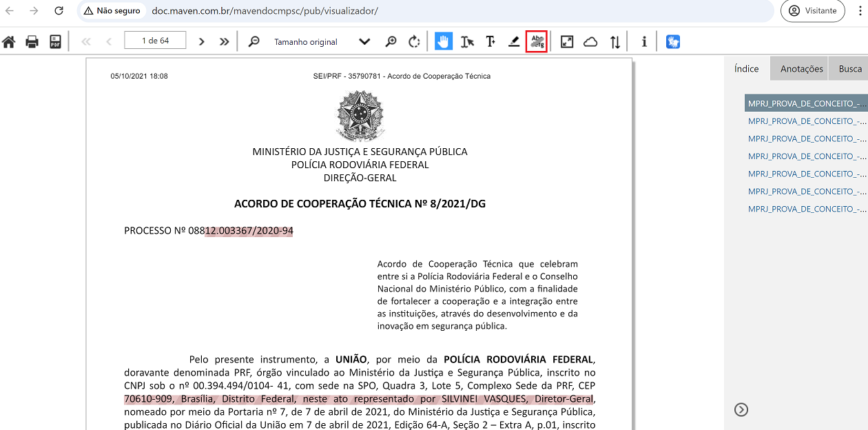
Task: Select the hand pan tool
Action: point(444,41)
